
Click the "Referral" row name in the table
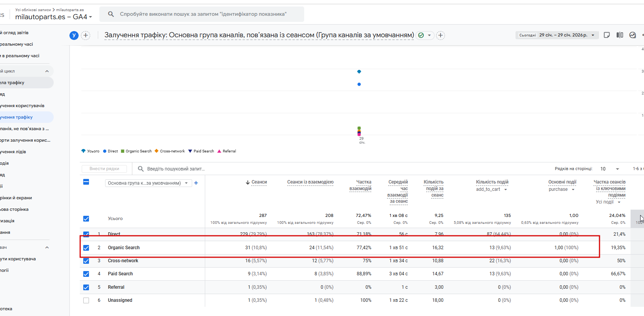pyautogui.click(x=116, y=287)
